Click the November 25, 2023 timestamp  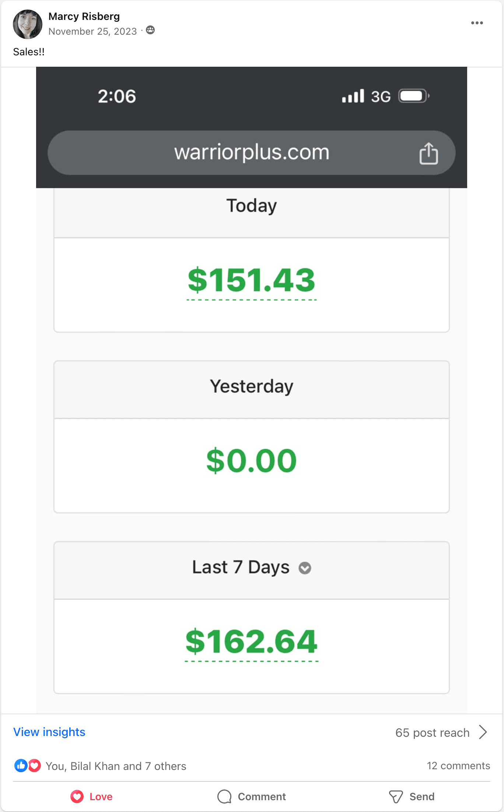92,31
